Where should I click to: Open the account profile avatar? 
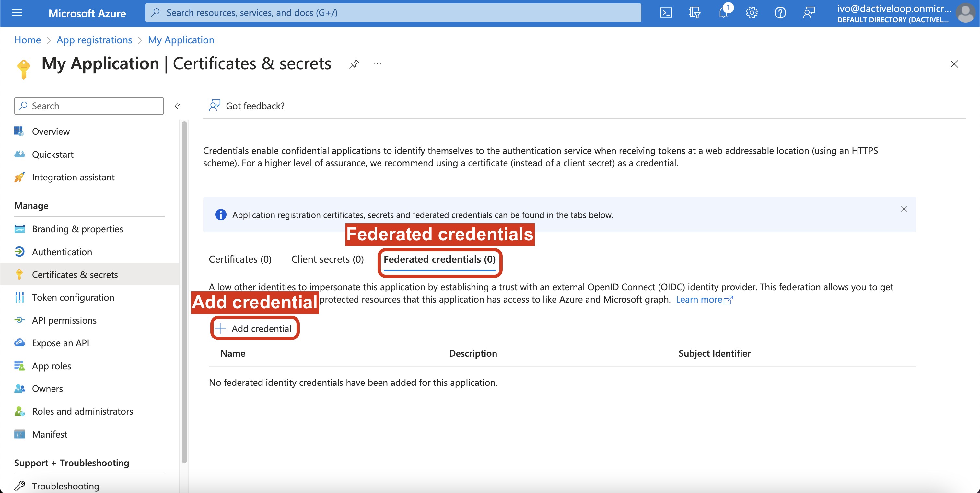point(965,13)
